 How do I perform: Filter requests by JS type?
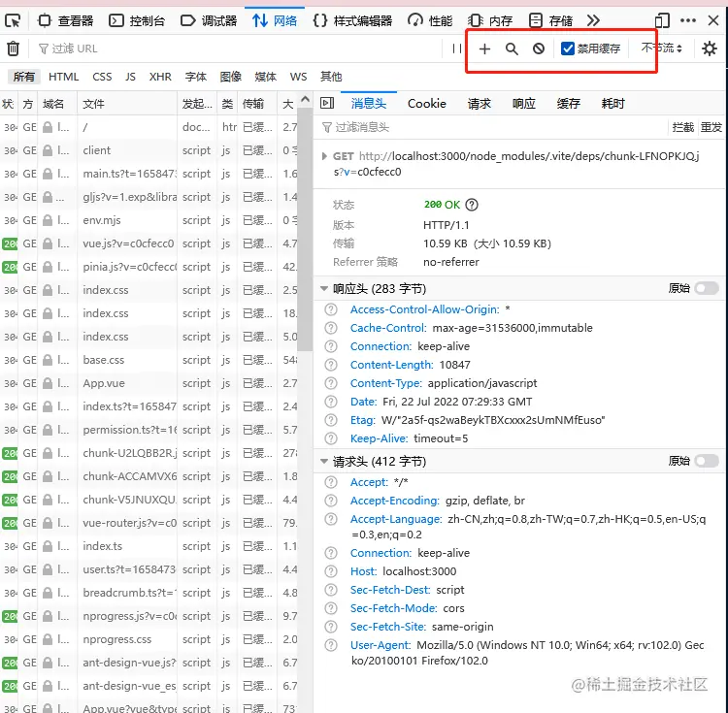pos(130,77)
